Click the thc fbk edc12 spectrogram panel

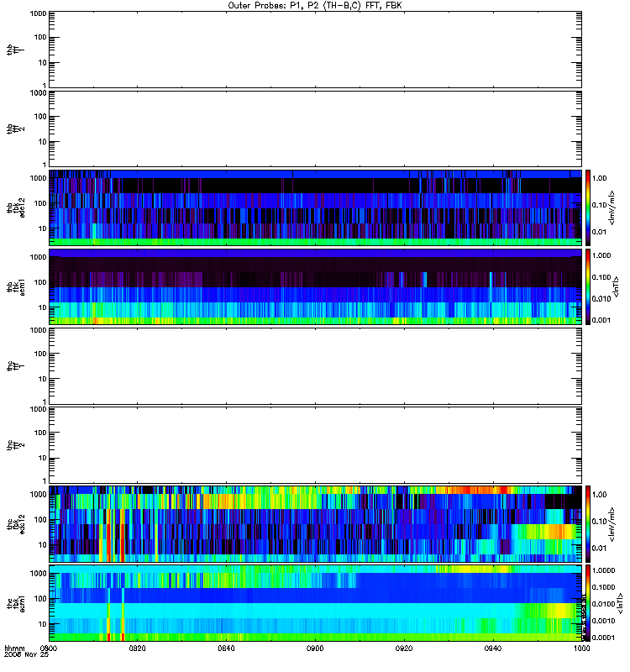click(x=316, y=524)
